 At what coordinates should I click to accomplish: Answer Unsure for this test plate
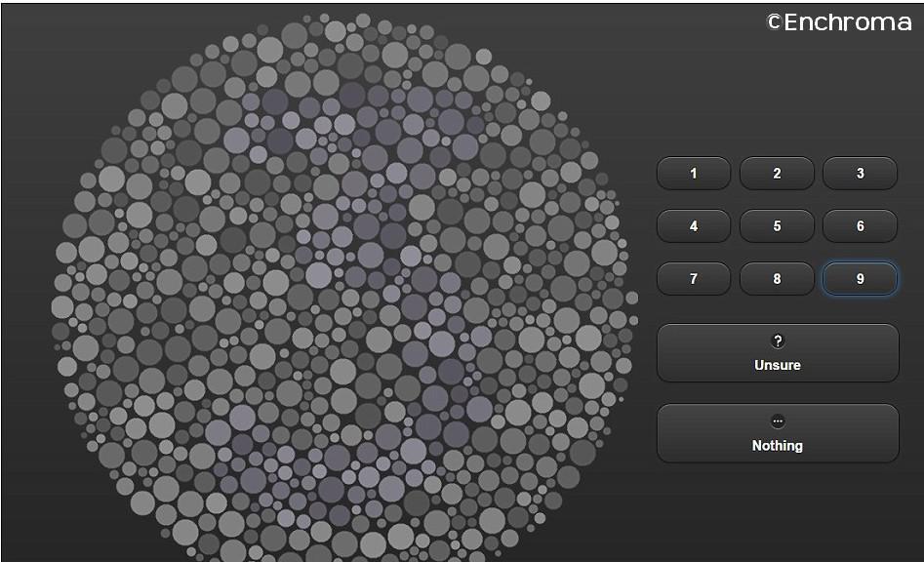pyautogui.click(x=778, y=353)
